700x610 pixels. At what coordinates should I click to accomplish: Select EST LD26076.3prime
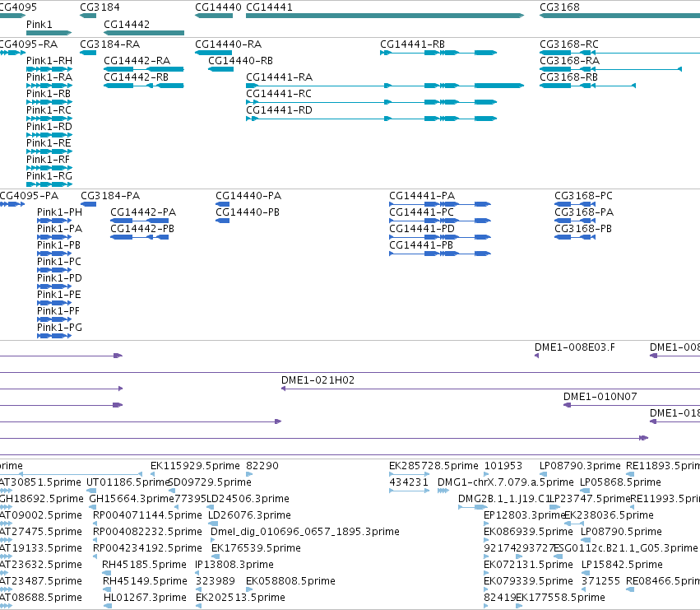(x=249, y=515)
